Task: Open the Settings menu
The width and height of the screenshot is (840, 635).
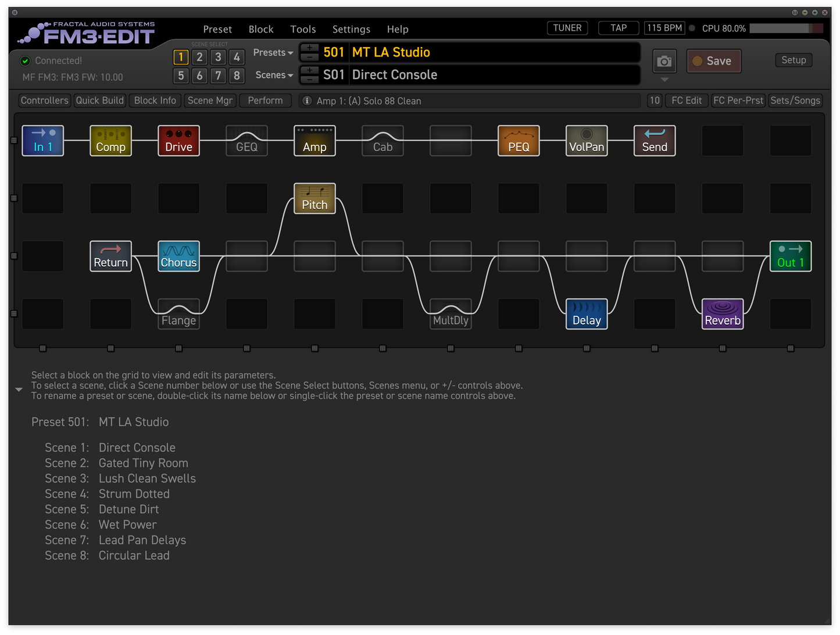Action: click(351, 29)
